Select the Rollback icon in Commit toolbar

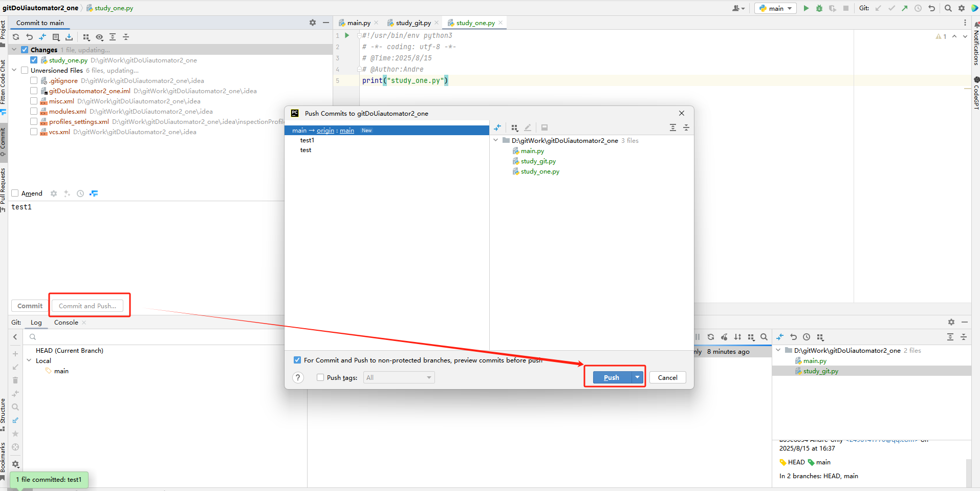pos(29,37)
